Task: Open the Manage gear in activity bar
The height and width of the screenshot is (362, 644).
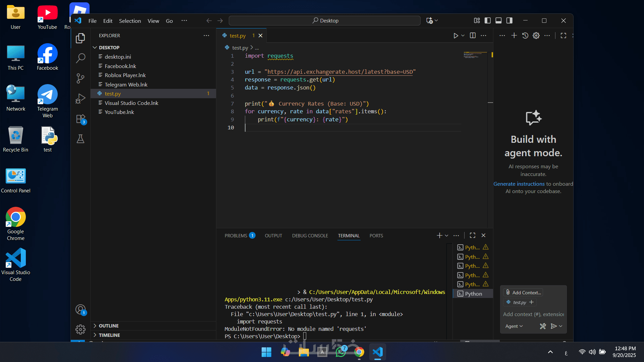Action: [x=80, y=329]
